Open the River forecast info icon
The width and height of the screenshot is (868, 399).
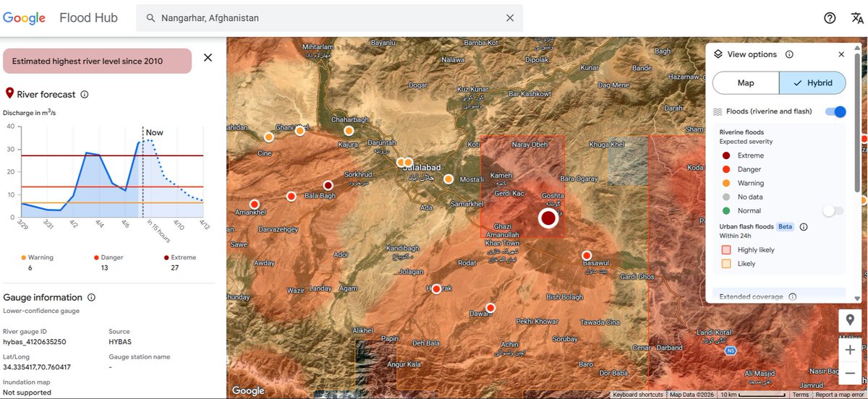85,95
